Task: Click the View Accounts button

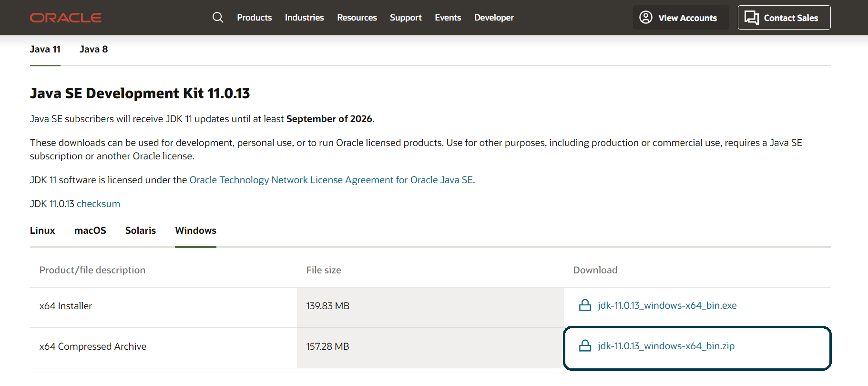Action: (x=681, y=18)
